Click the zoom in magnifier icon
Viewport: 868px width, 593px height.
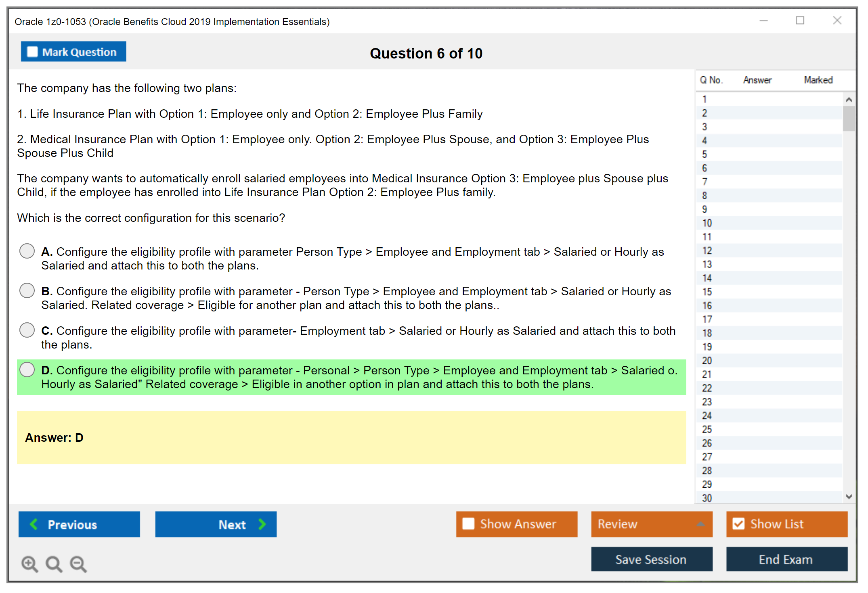click(x=29, y=564)
